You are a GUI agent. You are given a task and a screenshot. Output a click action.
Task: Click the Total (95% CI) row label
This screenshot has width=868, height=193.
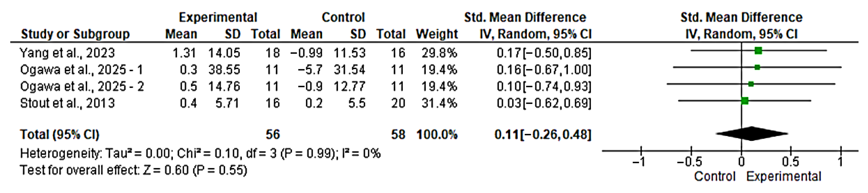coord(60,135)
